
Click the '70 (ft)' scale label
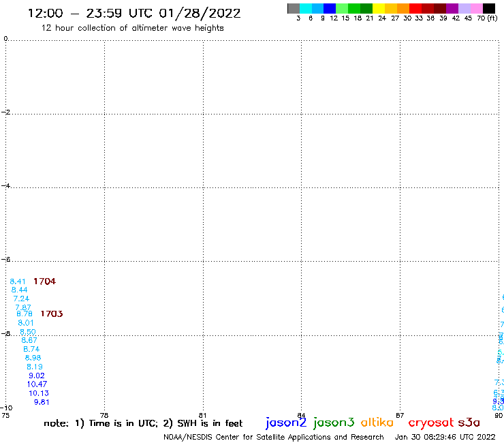coord(487,18)
